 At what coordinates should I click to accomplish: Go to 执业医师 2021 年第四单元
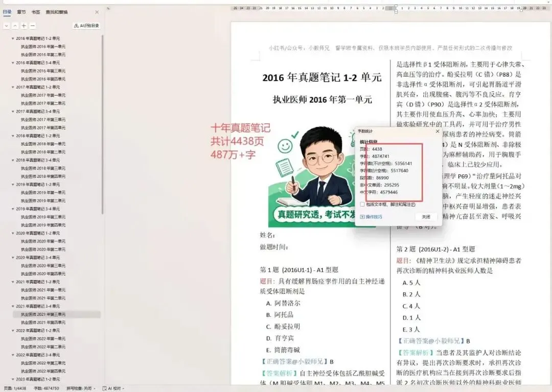(43, 322)
